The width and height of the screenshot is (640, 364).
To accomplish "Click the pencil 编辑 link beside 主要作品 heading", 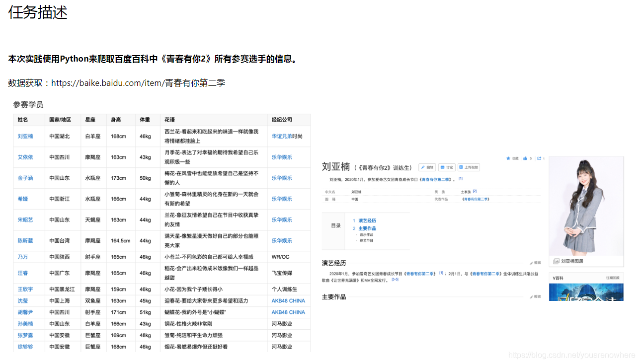I will (535, 296).
